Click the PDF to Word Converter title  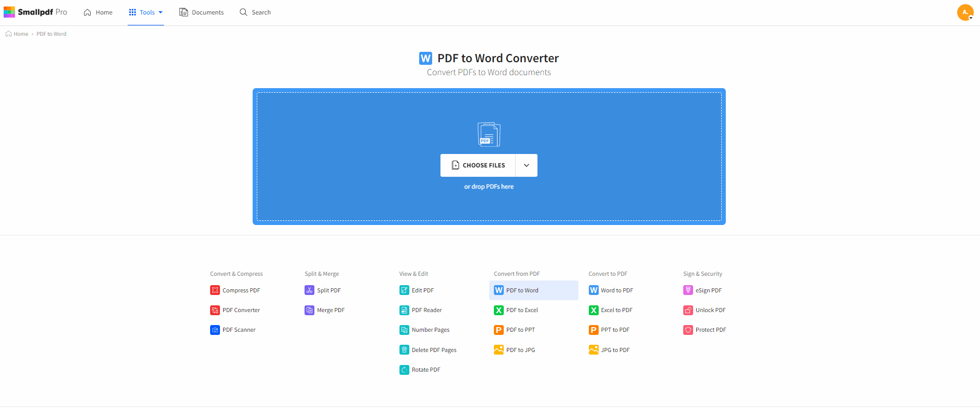[498, 58]
